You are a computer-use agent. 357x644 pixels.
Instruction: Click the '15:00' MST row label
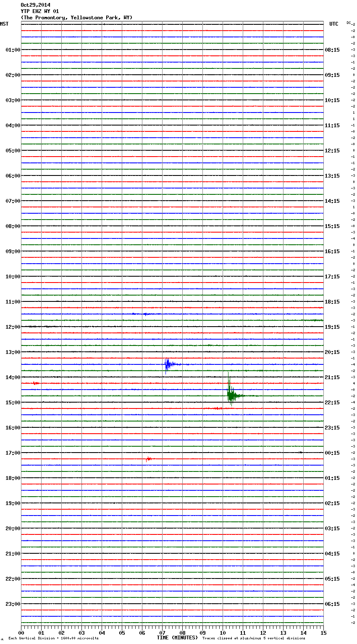tap(13, 403)
